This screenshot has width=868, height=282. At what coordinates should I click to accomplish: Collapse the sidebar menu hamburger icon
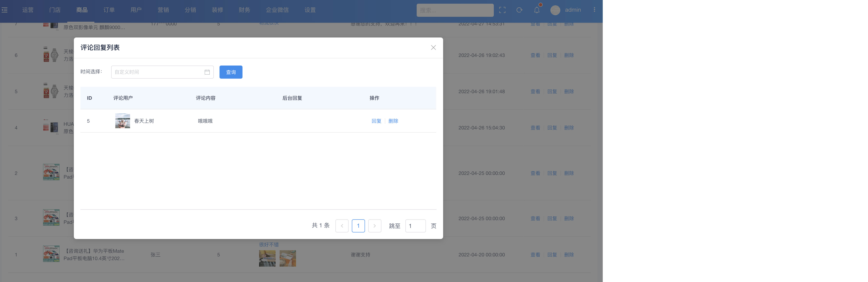coord(4,10)
